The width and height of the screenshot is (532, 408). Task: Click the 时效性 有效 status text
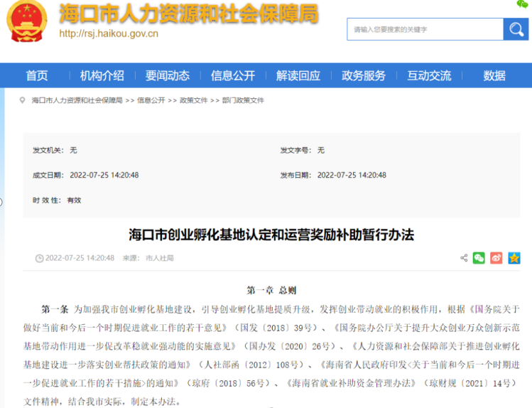pos(57,200)
